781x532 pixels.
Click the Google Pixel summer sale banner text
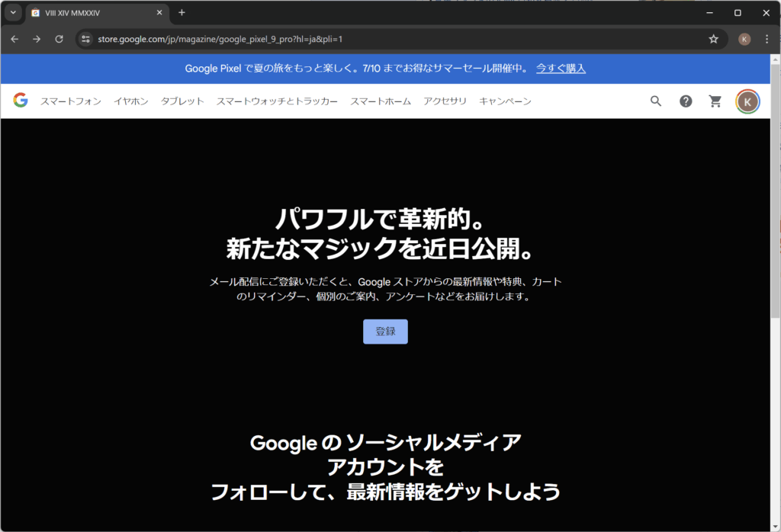[357, 68]
